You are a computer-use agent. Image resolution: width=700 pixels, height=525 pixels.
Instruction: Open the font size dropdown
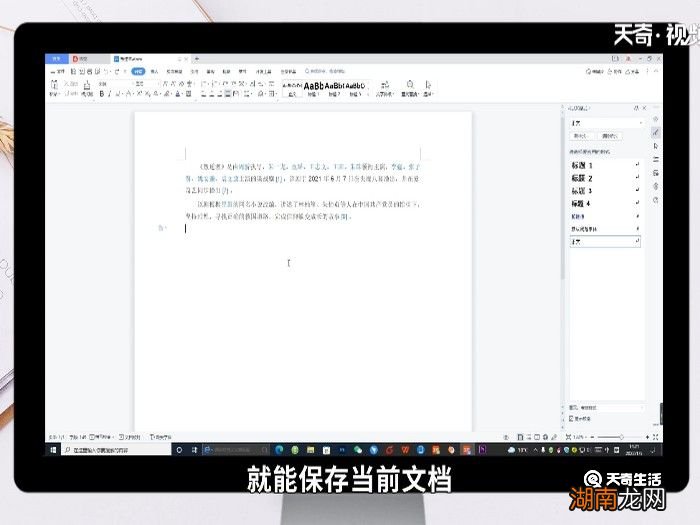[x=147, y=83]
